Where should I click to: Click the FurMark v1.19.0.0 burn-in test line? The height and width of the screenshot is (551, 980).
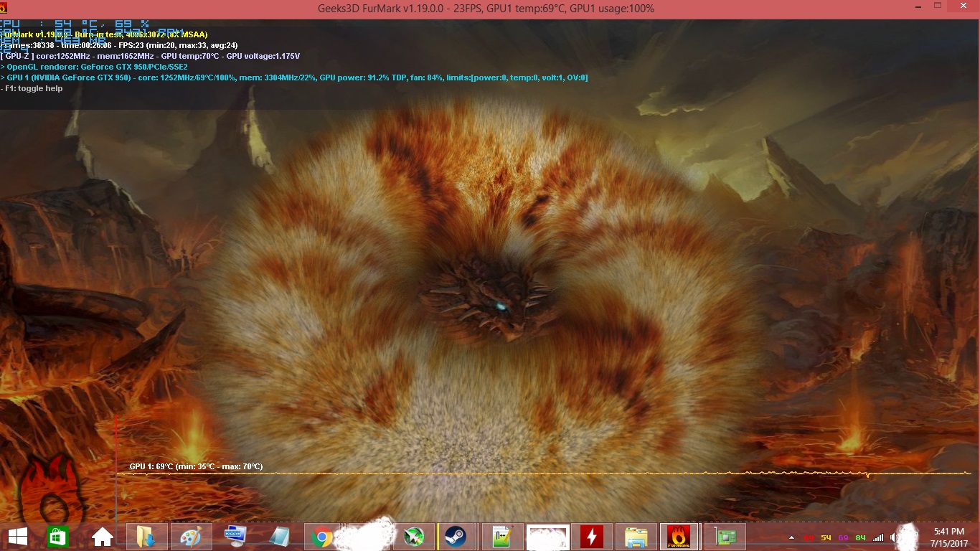105,34
